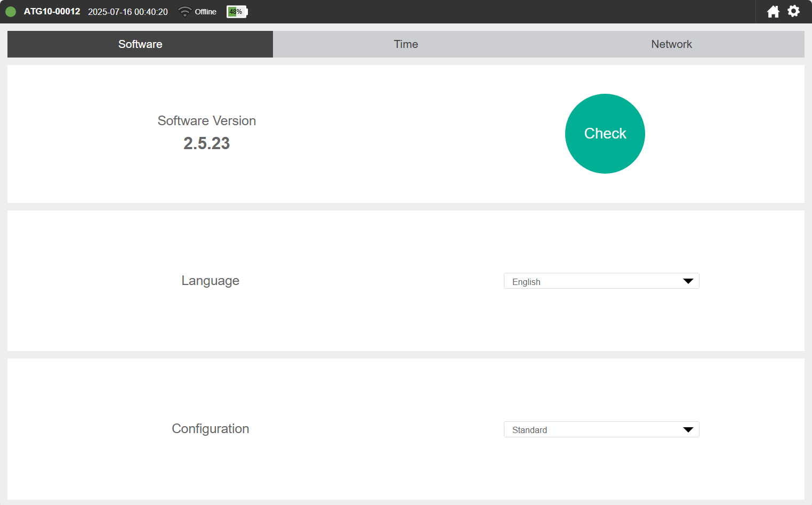Click the date and time display
Screen dimensions: 812x505
128,12
